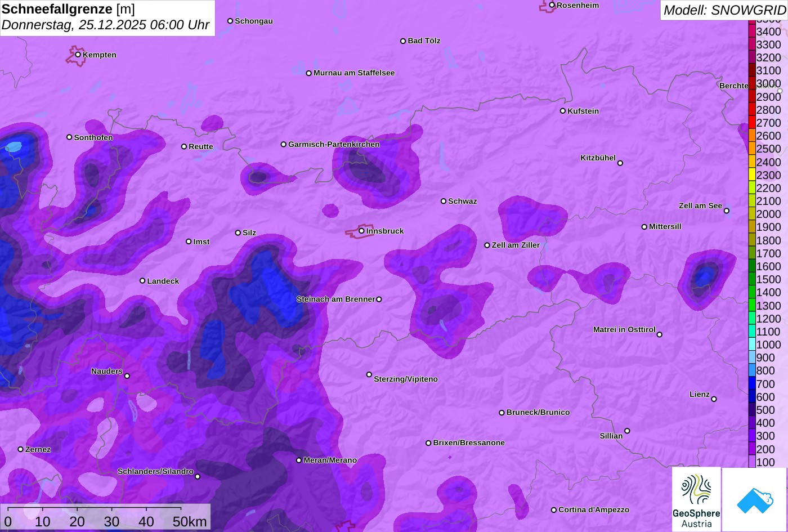
Task: Click the Modell: SNOWGRID label
Action: [724, 10]
